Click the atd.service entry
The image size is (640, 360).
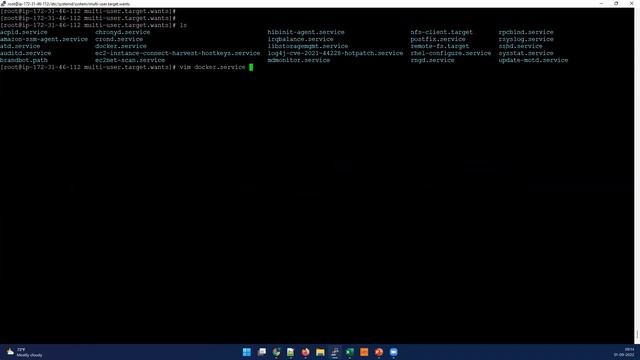20,46
